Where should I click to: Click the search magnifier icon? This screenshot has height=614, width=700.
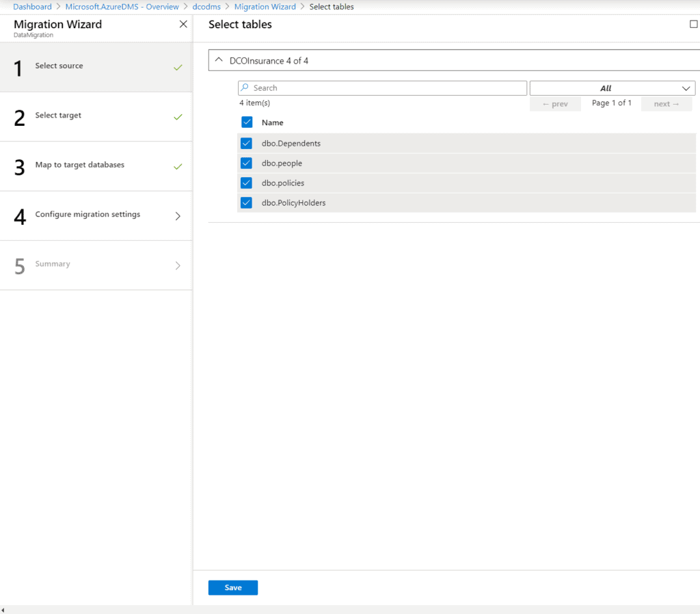tap(245, 88)
